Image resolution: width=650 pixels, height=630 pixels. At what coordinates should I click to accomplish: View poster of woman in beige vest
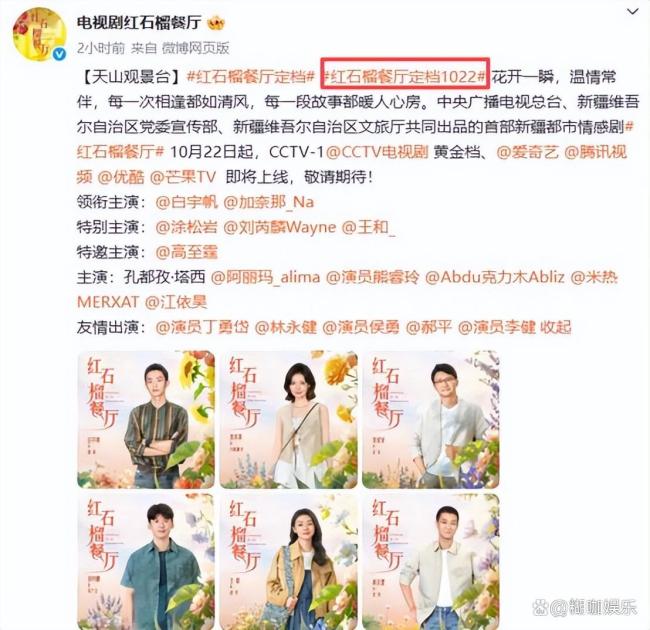coord(289,419)
